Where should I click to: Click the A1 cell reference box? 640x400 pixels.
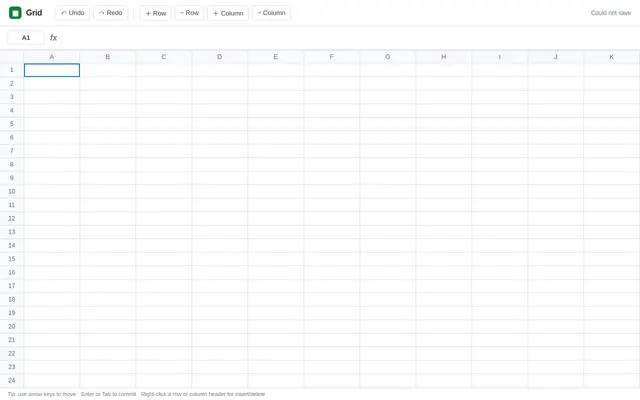pos(26,38)
